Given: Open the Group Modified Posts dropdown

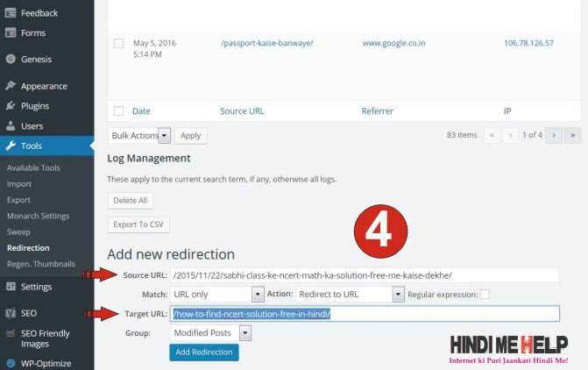Looking at the screenshot, I should tap(210, 333).
